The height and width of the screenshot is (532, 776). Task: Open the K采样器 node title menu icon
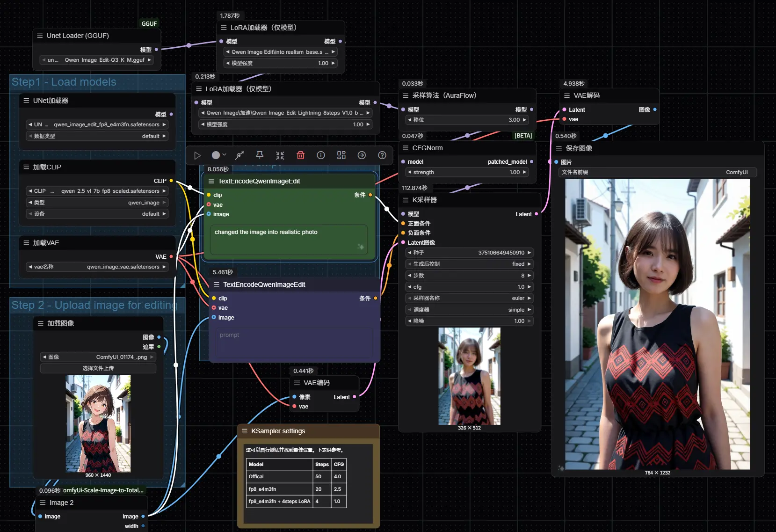[x=406, y=200]
